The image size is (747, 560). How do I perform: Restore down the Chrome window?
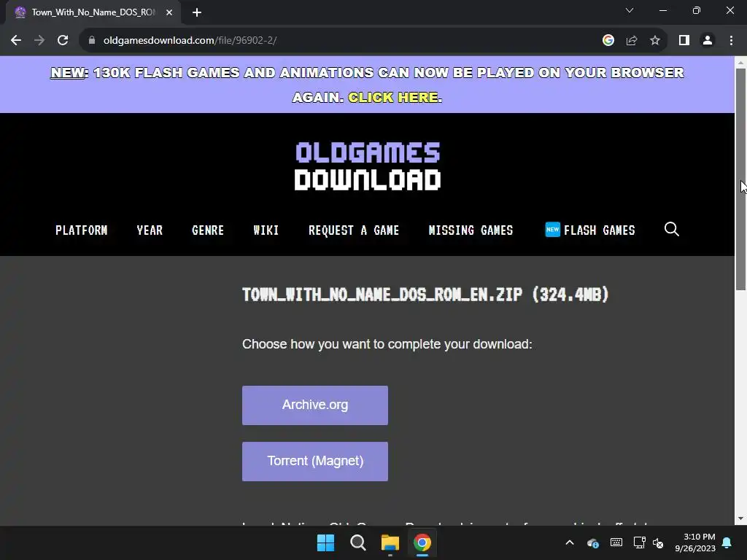point(697,10)
